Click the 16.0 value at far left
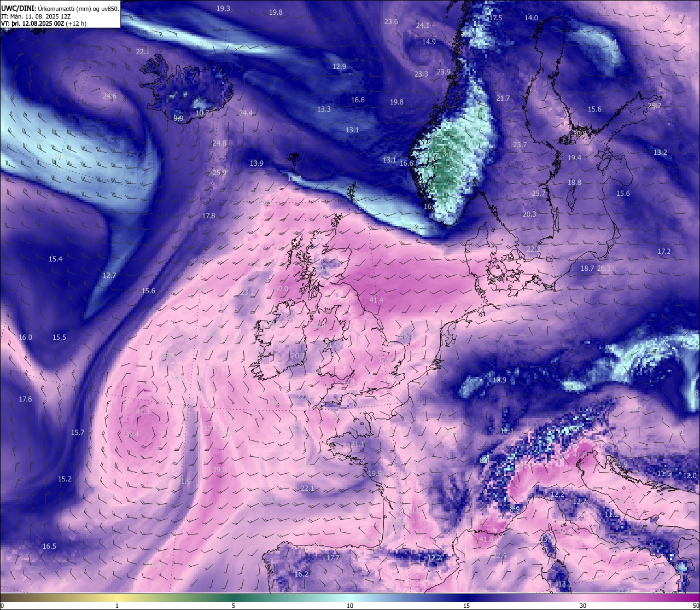 point(25,337)
